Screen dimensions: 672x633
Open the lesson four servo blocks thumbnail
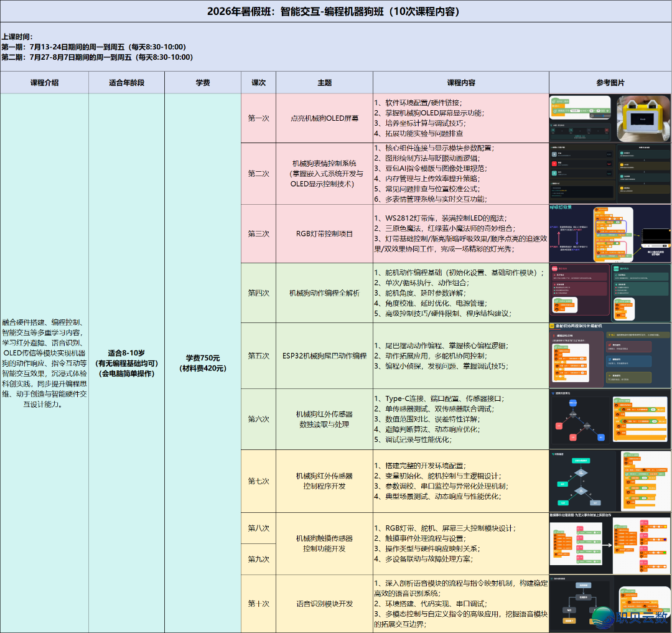(x=610, y=293)
